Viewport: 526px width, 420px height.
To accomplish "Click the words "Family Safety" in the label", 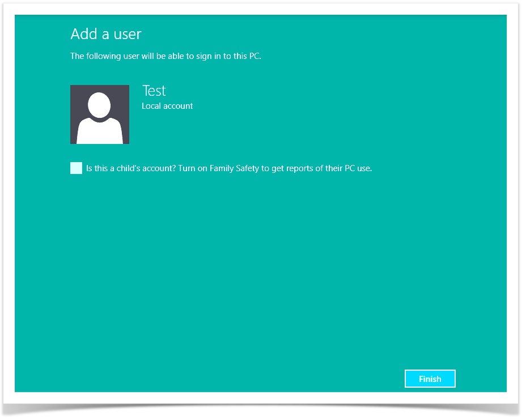I will [x=234, y=168].
